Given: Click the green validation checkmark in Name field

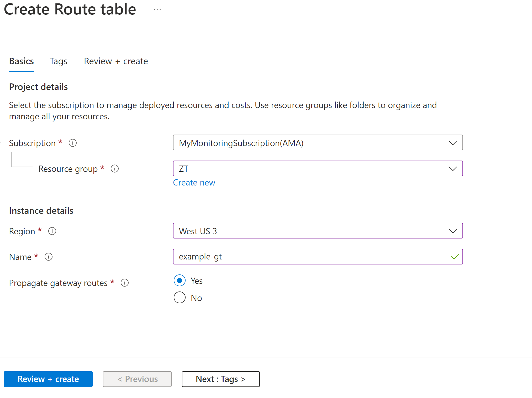Looking at the screenshot, I should 455,257.
